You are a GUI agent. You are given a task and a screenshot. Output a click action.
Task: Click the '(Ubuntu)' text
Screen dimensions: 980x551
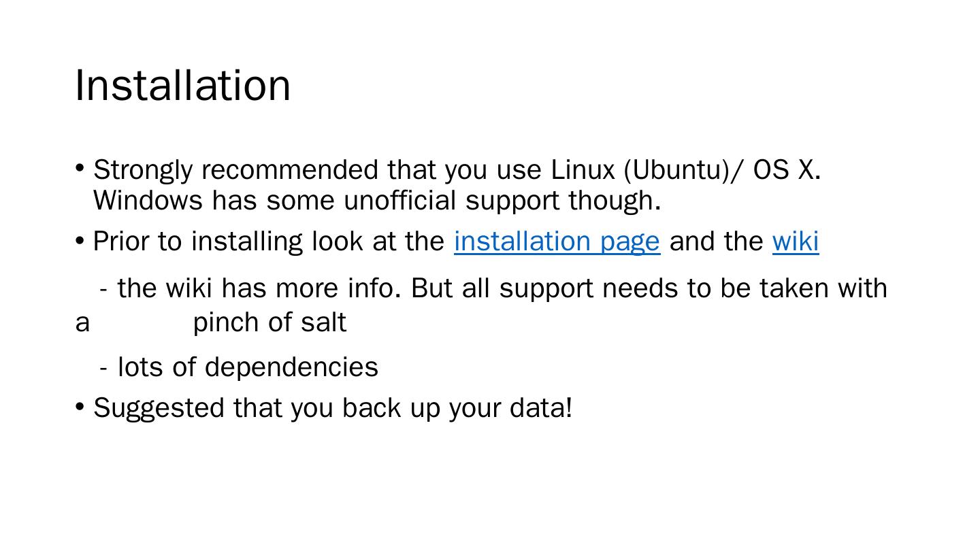[676, 169]
